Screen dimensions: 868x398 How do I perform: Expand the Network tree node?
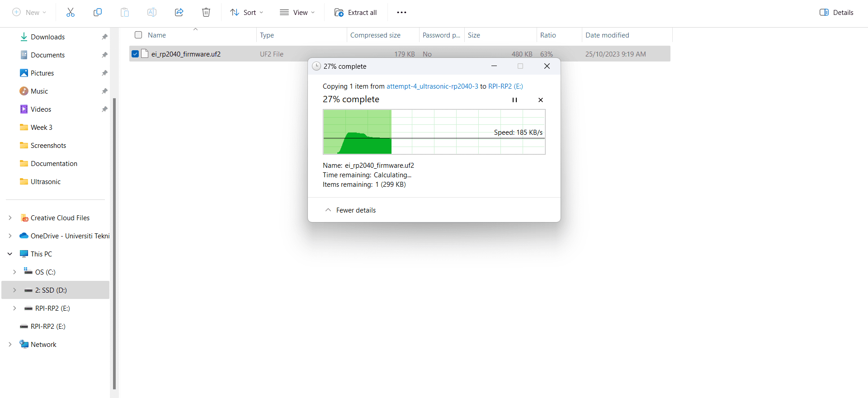(10, 345)
